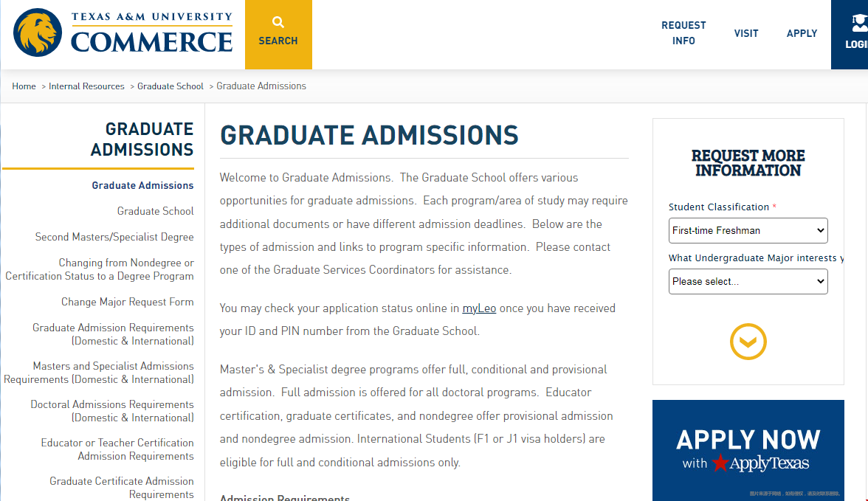This screenshot has height=501, width=868.
Task: Open Change Major Request Form link
Action: coord(127,302)
